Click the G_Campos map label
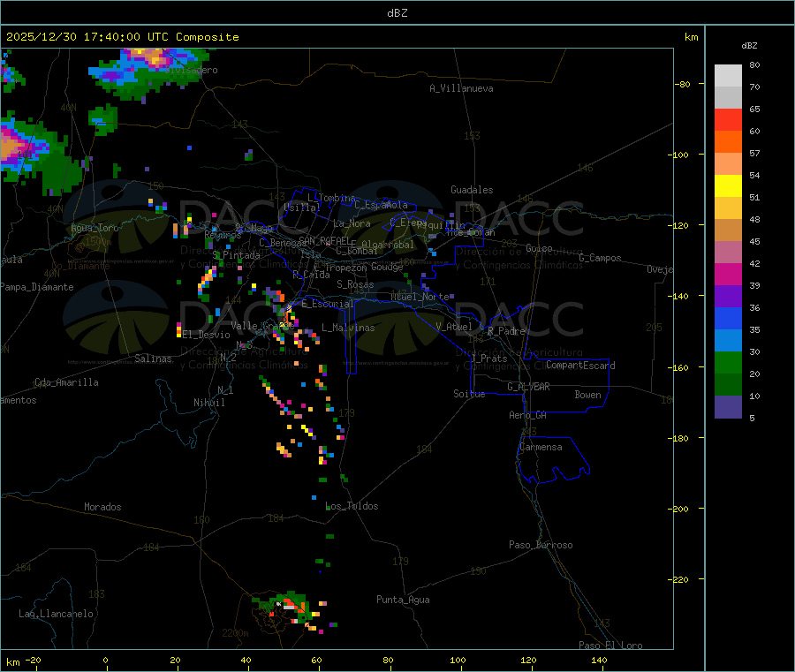Screen dimensions: 795x672 [601, 258]
